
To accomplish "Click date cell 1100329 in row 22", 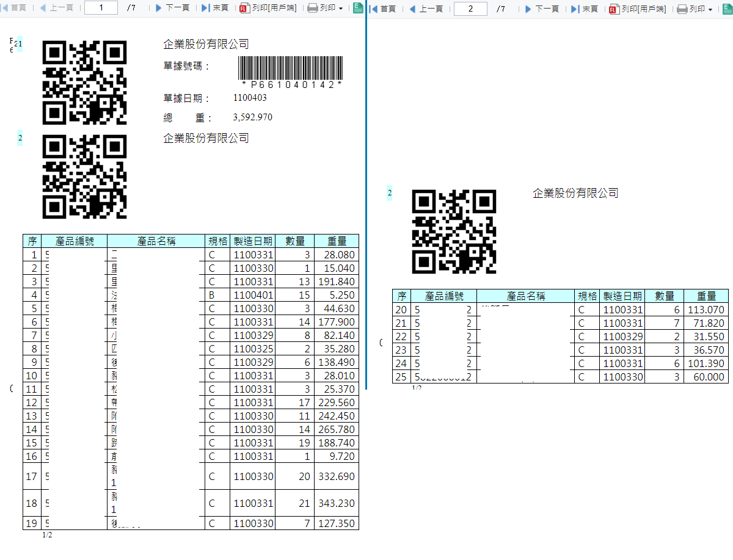I will [x=622, y=336].
